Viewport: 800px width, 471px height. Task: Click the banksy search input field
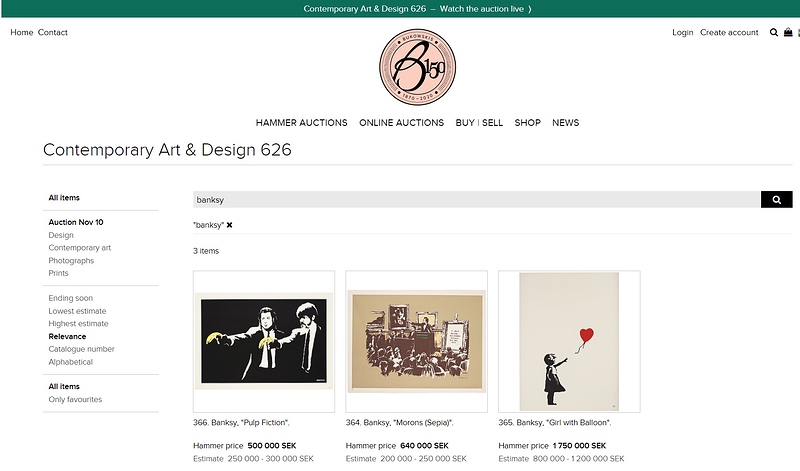tap(476, 200)
